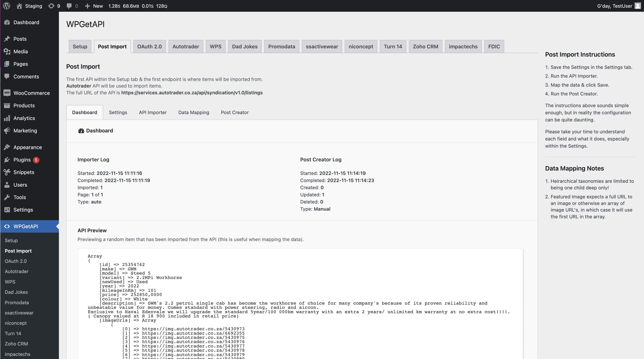Click the Pages icon in sidebar
Image resolution: width=644 pixels, height=359 pixels.
click(7, 64)
